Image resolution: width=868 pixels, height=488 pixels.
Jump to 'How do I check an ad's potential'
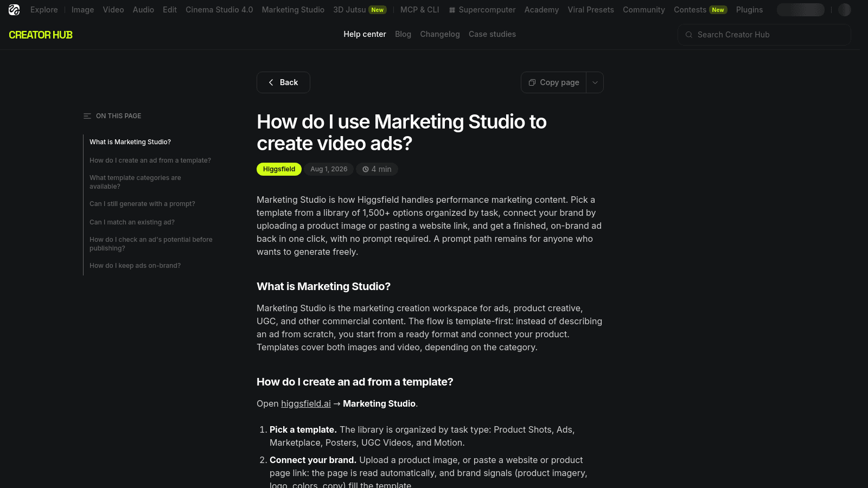[151, 244]
